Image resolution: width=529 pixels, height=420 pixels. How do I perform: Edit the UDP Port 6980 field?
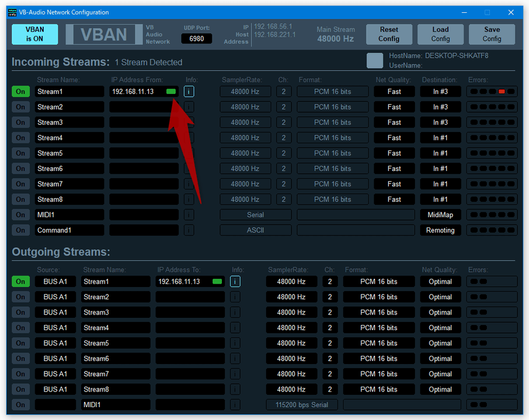197,38
